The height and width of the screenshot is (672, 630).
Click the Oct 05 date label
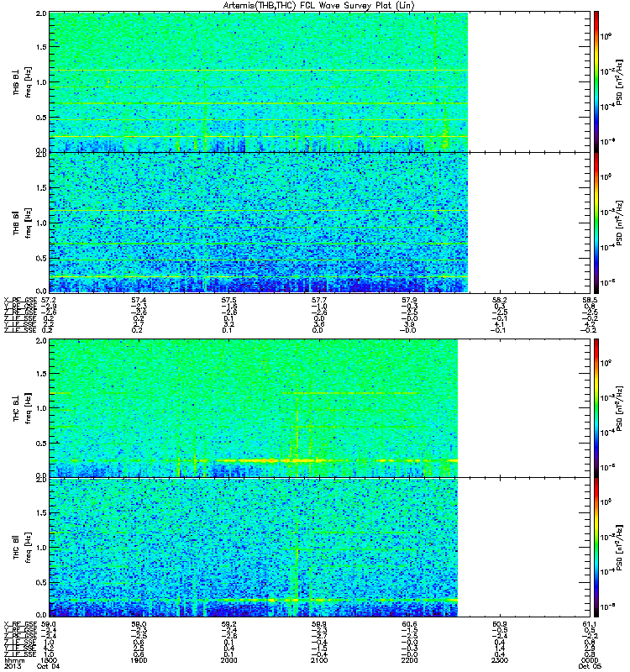click(x=590, y=666)
